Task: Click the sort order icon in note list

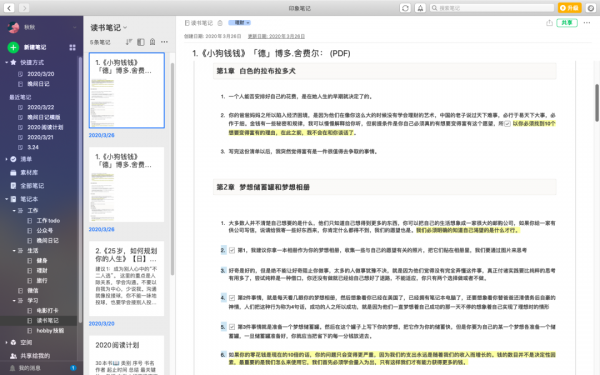Action: [129, 42]
